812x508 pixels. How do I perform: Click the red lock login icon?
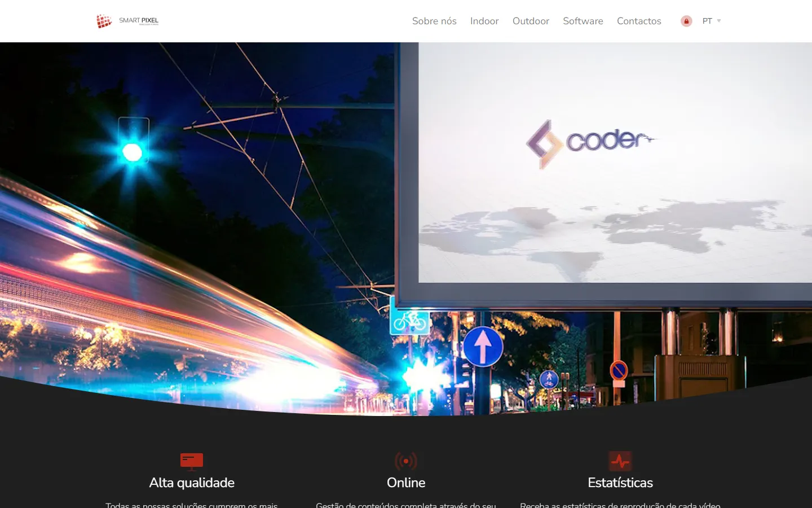686,21
